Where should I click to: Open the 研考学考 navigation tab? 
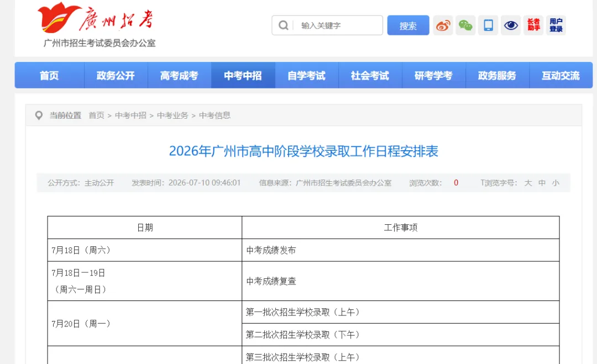pos(434,75)
